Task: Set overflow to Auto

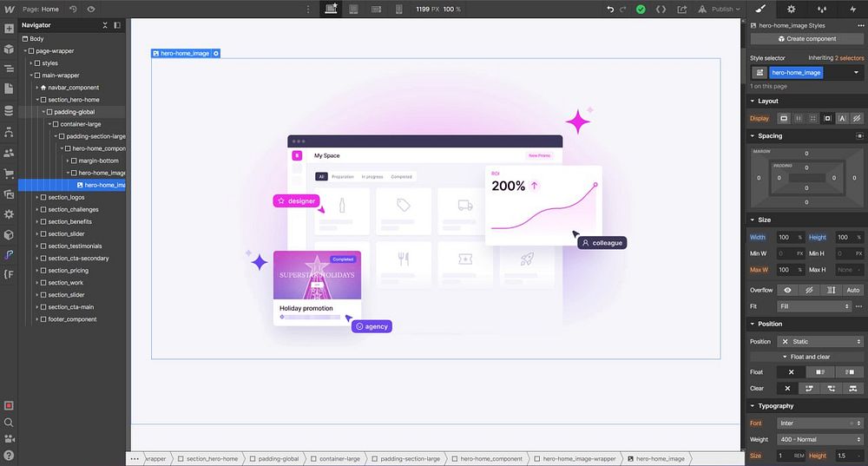Action: coord(853,290)
